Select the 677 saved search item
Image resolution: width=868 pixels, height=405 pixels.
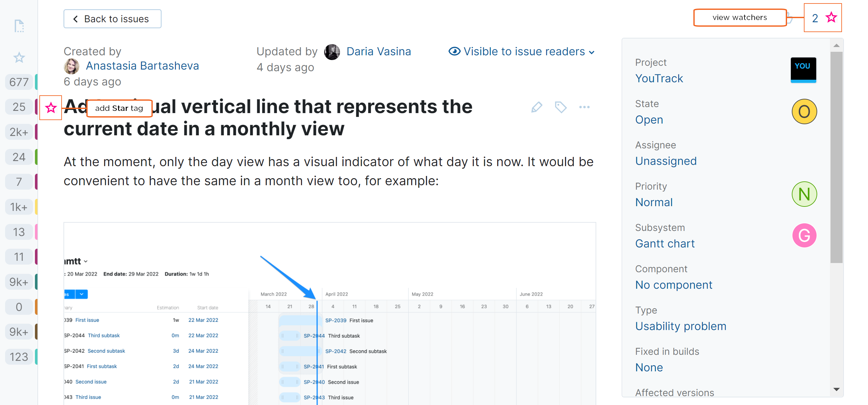tap(19, 82)
